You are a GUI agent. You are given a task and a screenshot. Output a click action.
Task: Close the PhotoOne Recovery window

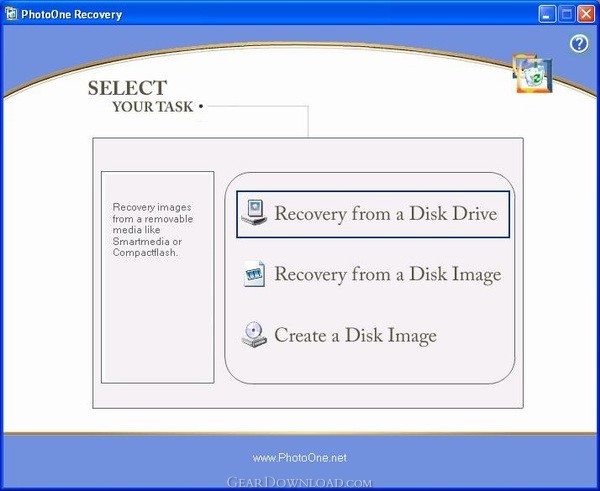pos(586,15)
